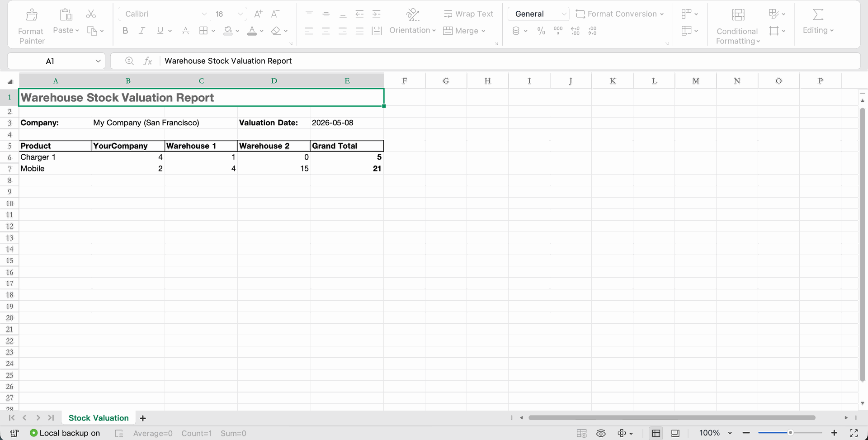Click the fx insert function icon
The height and width of the screenshot is (440, 868).
coord(148,61)
